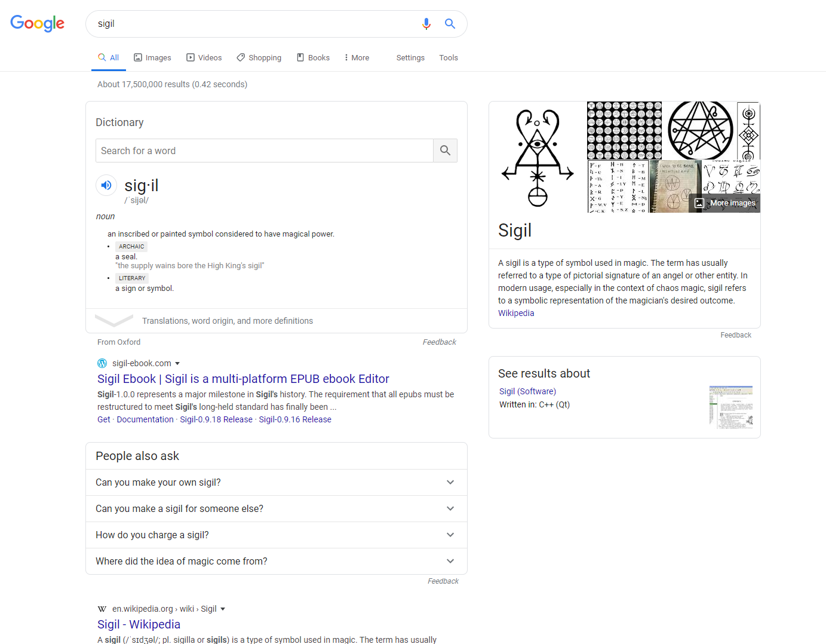Image resolution: width=826 pixels, height=644 pixels.
Task: Open the More search categories menu
Action: point(357,58)
